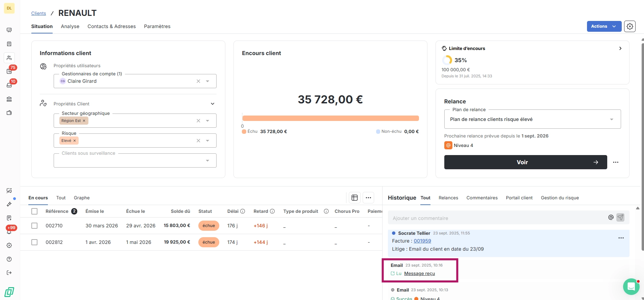Open the settings gear next to Actions
Viewport: 644px width, 300px height.
(630, 26)
